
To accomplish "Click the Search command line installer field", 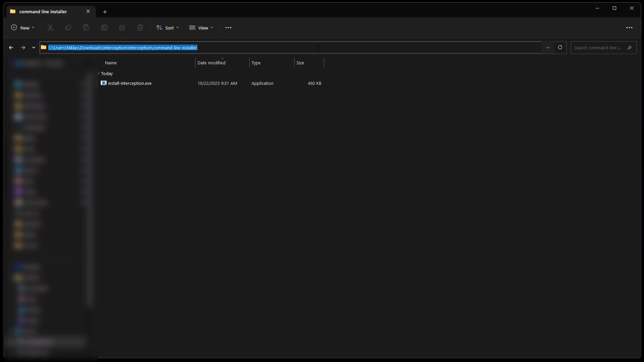I will click(x=598, y=48).
